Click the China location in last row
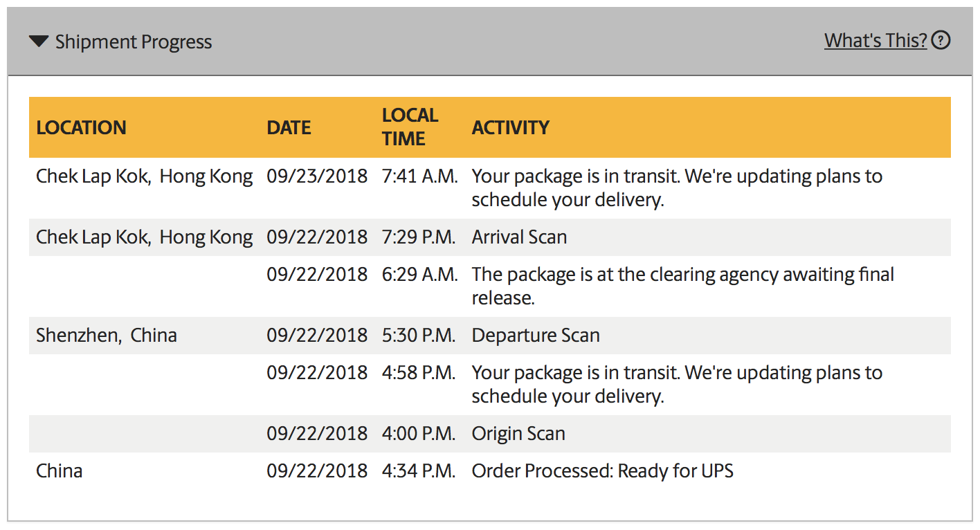The image size is (980, 530). (x=59, y=471)
